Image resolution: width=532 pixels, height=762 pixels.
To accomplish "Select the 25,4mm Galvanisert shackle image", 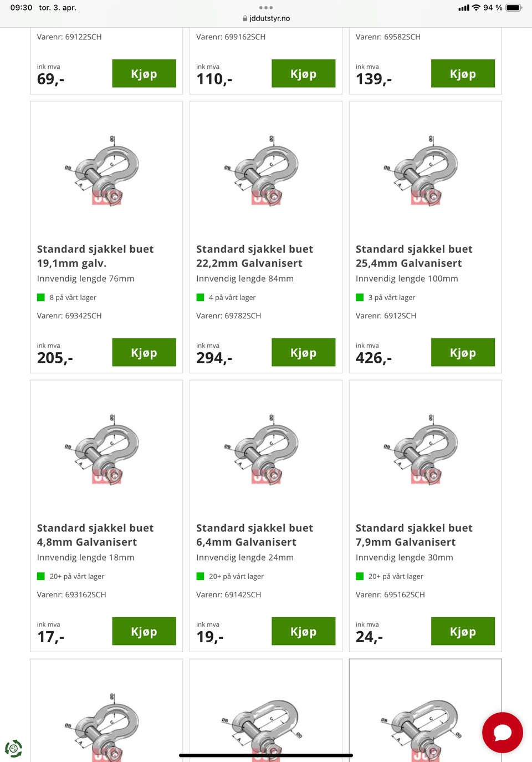I will [425, 170].
